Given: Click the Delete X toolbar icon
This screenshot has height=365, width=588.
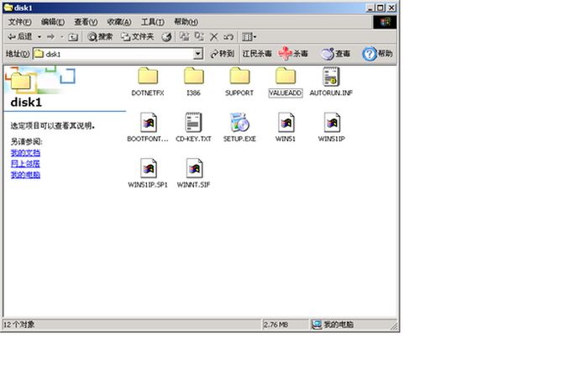Looking at the screenshot, I should 213,37.
